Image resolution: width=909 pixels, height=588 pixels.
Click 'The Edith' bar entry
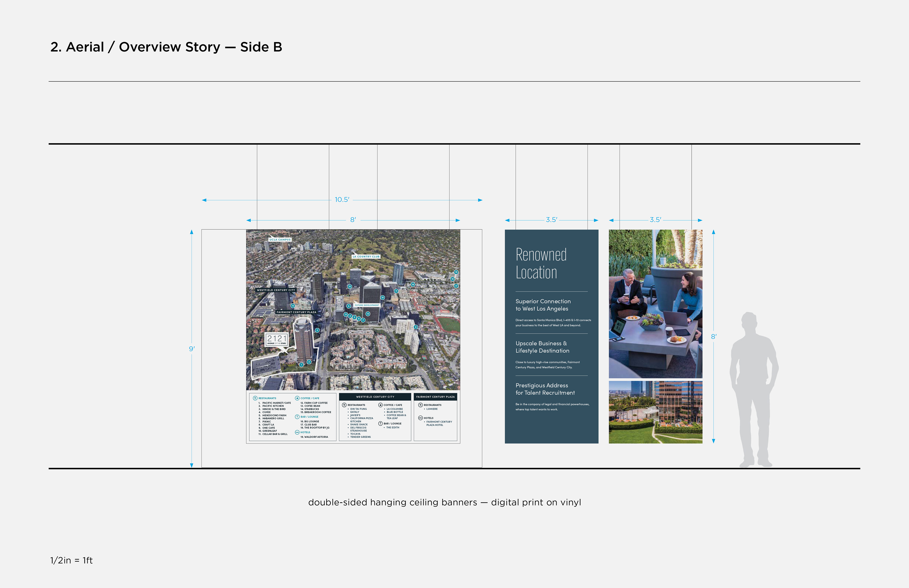pos(393,428)
